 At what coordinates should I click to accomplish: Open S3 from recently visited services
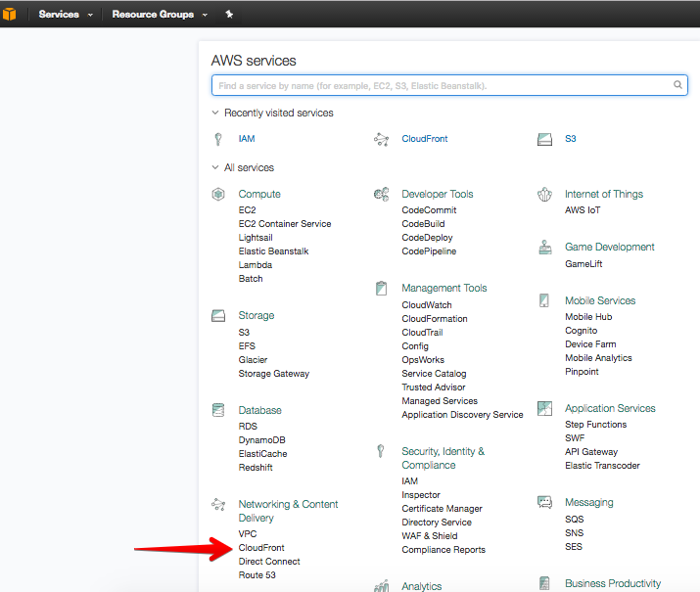pyautogui.click(x=571, y=139)
